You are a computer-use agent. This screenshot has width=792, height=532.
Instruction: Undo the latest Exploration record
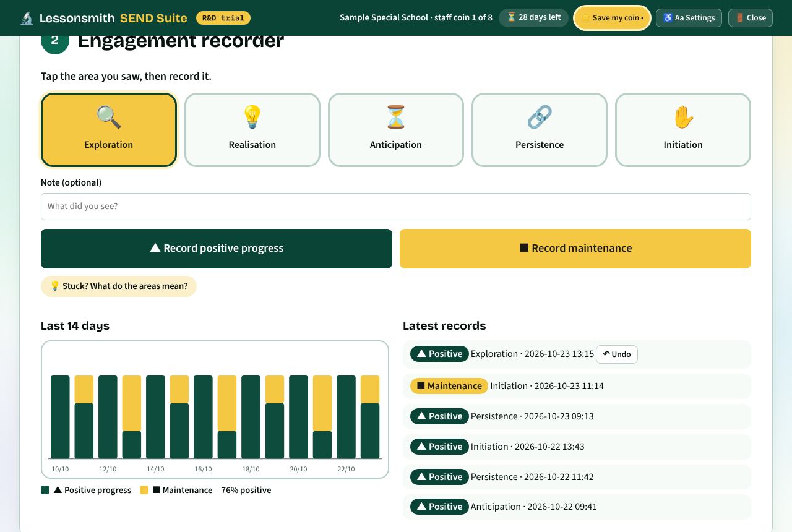coord(617,354)
